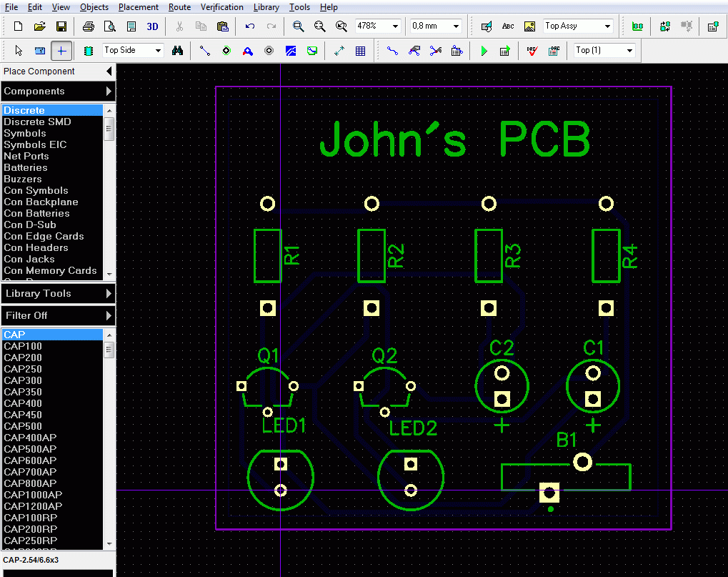Select capacitor C2 footprint on board
The width and height of the screenshot is (728, 577).
click(502, 386)
